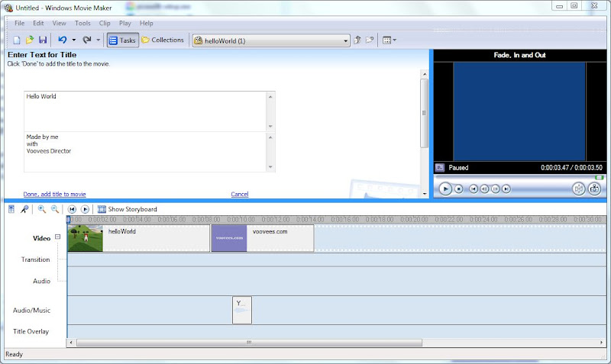
Task: Select the voovees.com clip on the timeline
Action: point(263,238)
